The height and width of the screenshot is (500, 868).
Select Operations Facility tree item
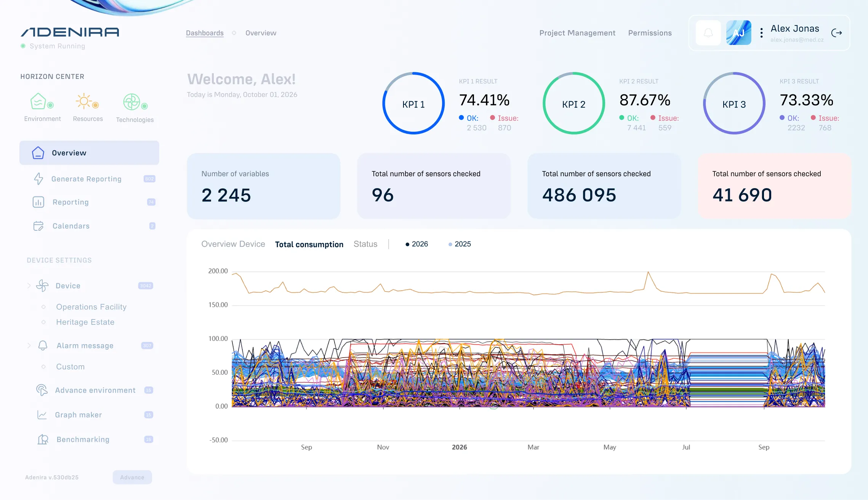[x=91, y=307]
